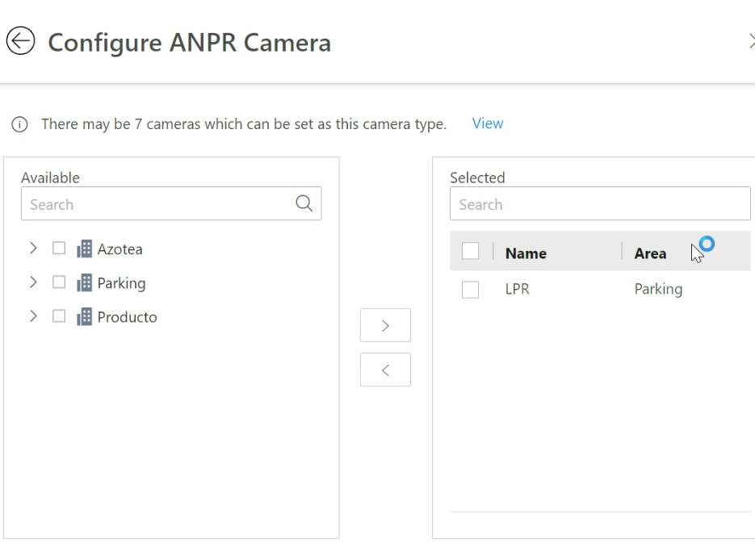Click the building icon beside Azotea

(83, 249)
